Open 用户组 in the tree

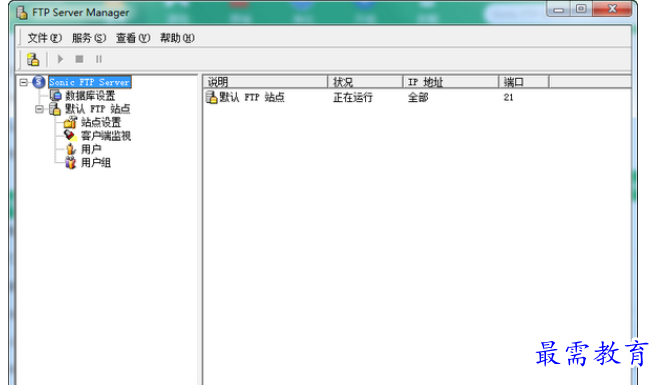[x=96, y=163]
